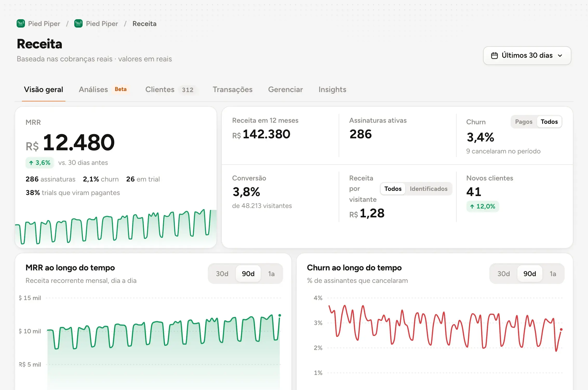Select Todos in the Churn toggle

pyautogui.click(x=549, y=122)
